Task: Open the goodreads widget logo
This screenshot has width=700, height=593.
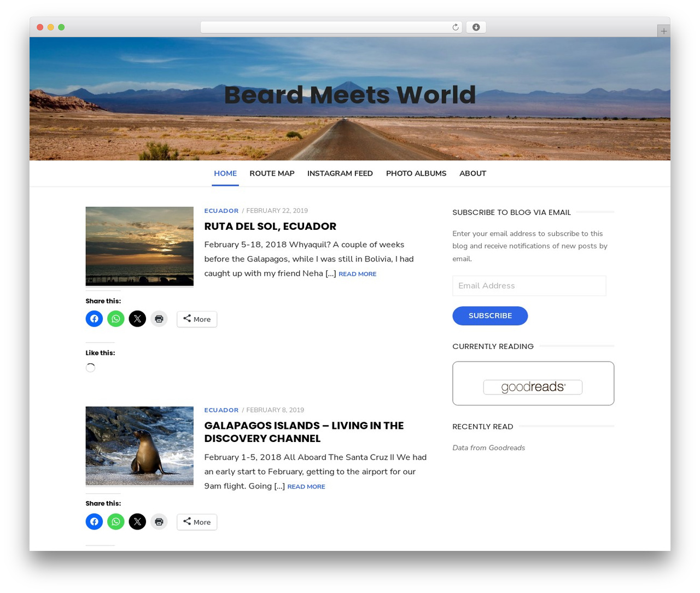Action: 533,387
